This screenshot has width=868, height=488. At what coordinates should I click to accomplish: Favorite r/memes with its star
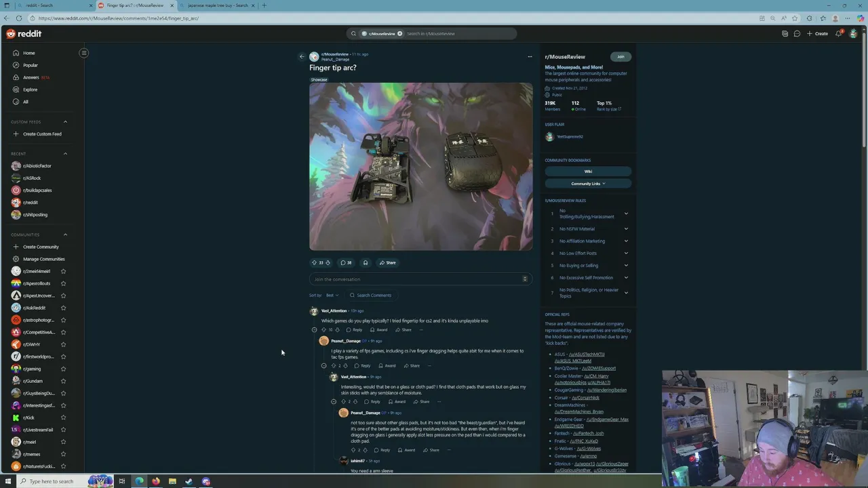(x=63, y=454)
